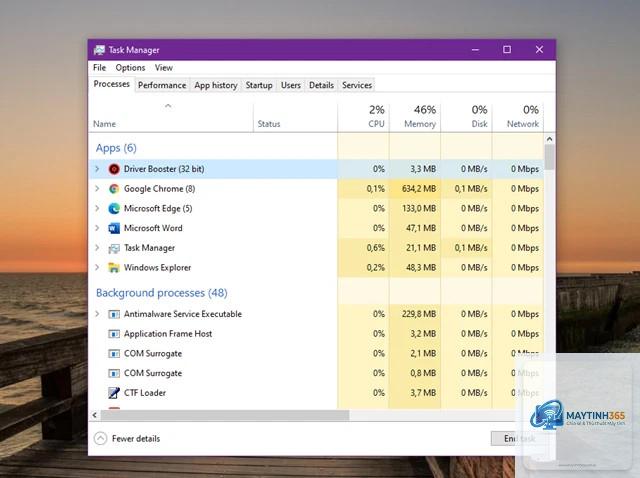Viewport: 640px width, 478px height.
Task: Click the Google Chrome icon in list
Action: point(114,189)
